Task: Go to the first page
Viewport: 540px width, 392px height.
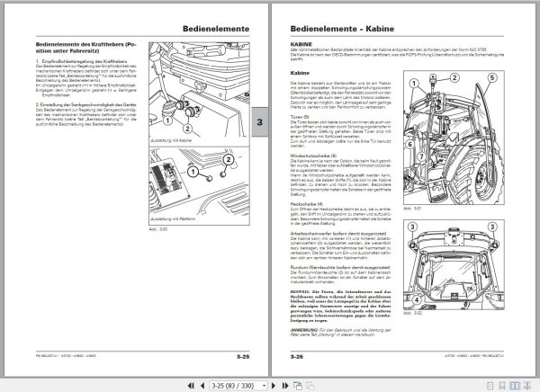Action: (x=191, y=386)
